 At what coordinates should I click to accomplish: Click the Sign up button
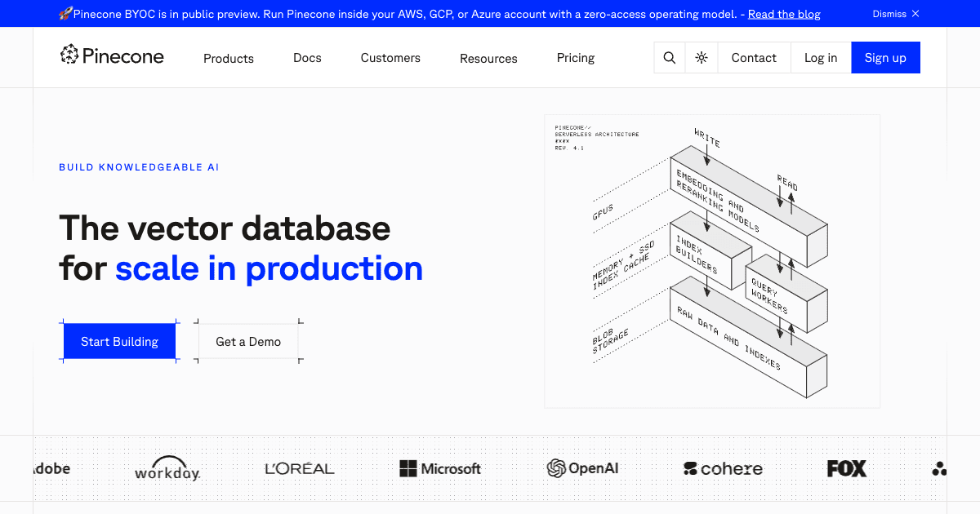885,57
